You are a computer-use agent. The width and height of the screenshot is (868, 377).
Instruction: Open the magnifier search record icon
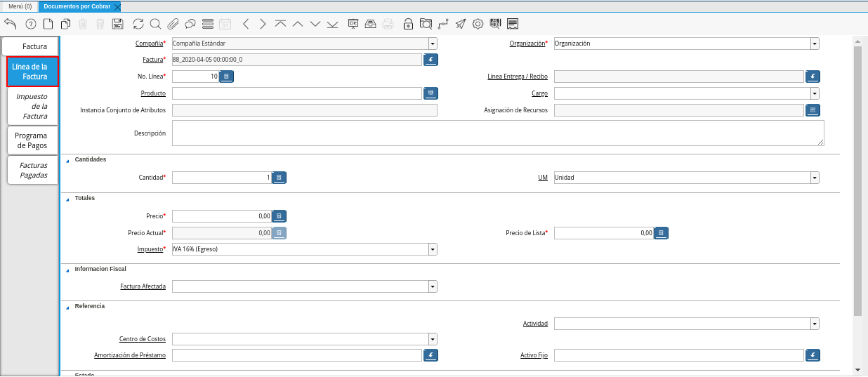tap(155, 24)
